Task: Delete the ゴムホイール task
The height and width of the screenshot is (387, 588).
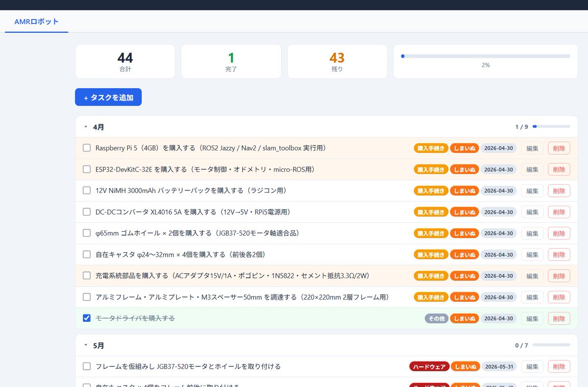Action: coord(559,233)
